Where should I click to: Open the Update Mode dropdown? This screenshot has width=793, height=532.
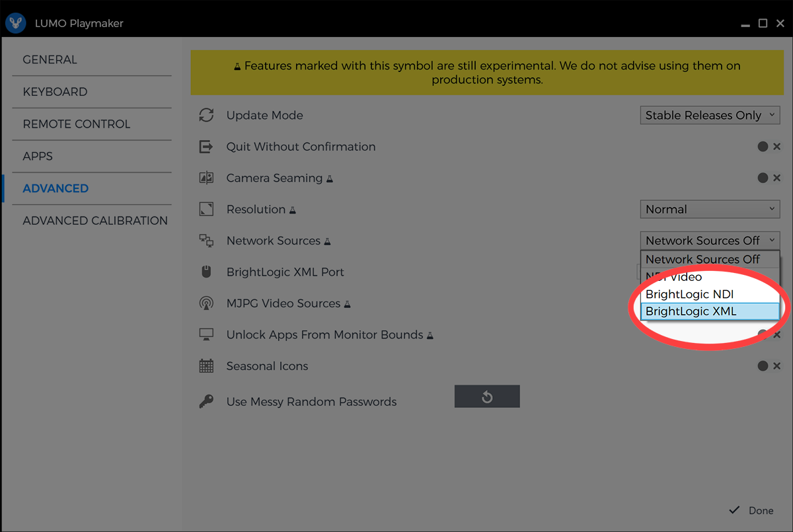710,115
